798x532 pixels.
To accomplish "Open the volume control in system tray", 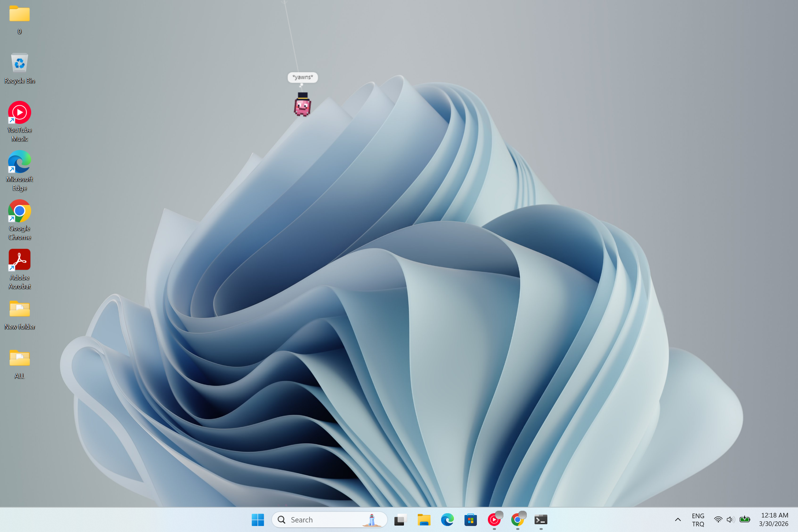I will [730, 520].
